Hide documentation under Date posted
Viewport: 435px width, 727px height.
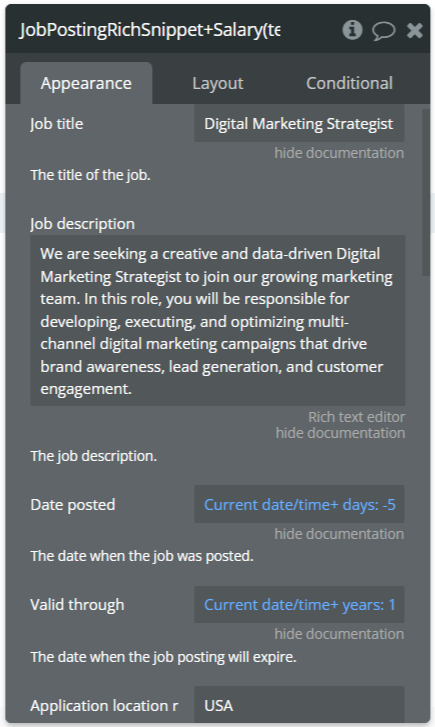coord(339,534)
